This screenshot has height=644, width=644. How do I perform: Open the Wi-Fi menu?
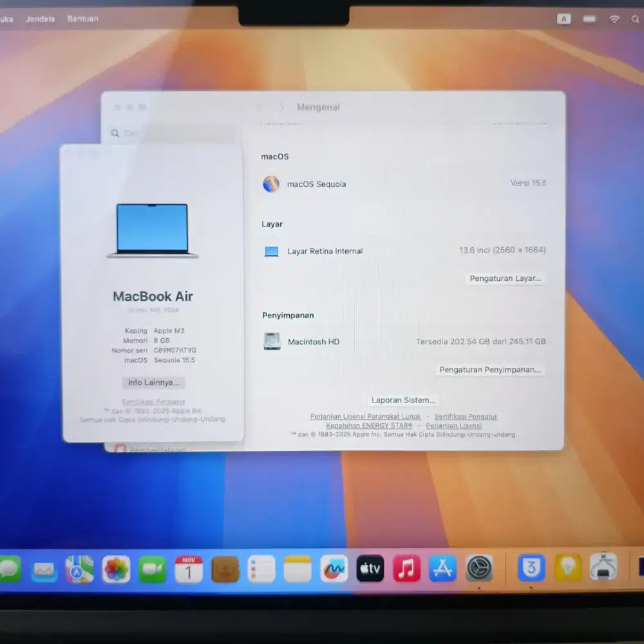coord(614,19)
